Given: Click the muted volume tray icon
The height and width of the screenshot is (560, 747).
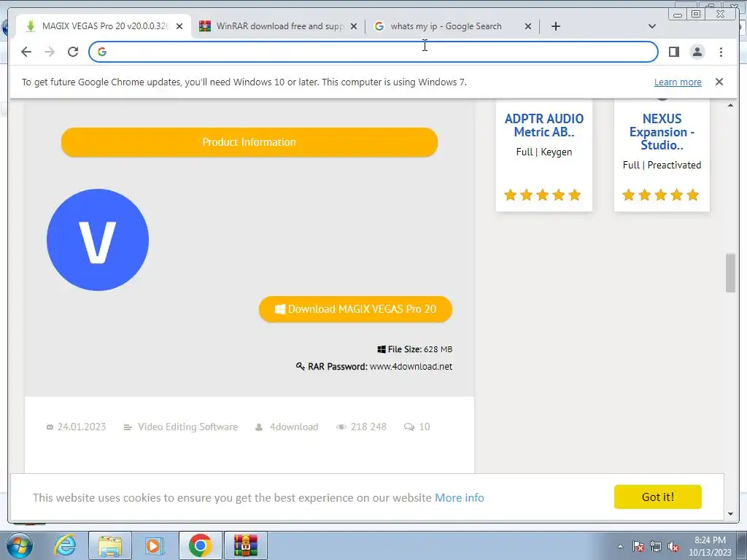Looking at the screenshot, I should (x=673, y=546).
